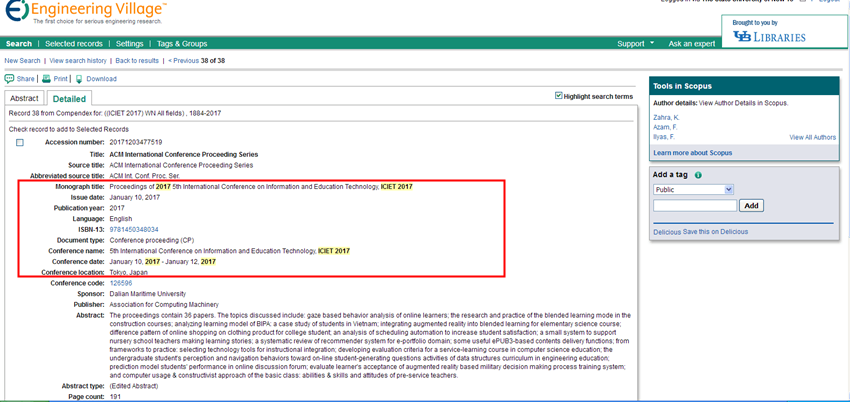This screenshot has height=402, width=850.
Task: Check the record selection checkbox beside Accession number
Action: 20,142
